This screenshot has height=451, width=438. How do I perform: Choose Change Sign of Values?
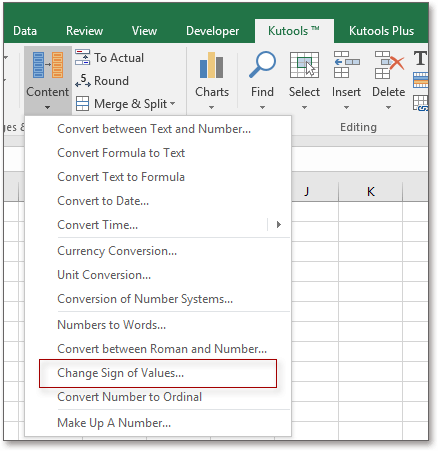(x=158, y=373)
